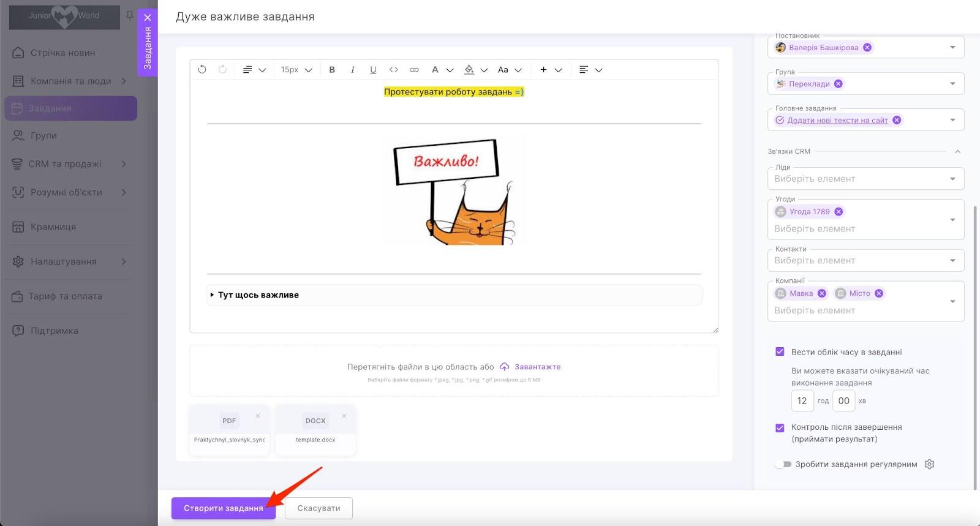Viewport: 980px width, 526px height.
Task: Toggle bold text formatting
Action: click(x=332, y=70)
